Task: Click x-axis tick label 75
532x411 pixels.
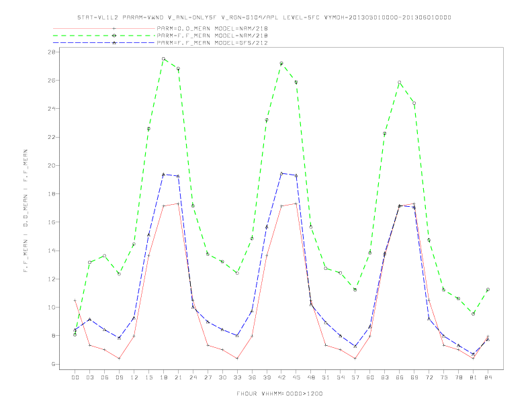Action: 444,377
